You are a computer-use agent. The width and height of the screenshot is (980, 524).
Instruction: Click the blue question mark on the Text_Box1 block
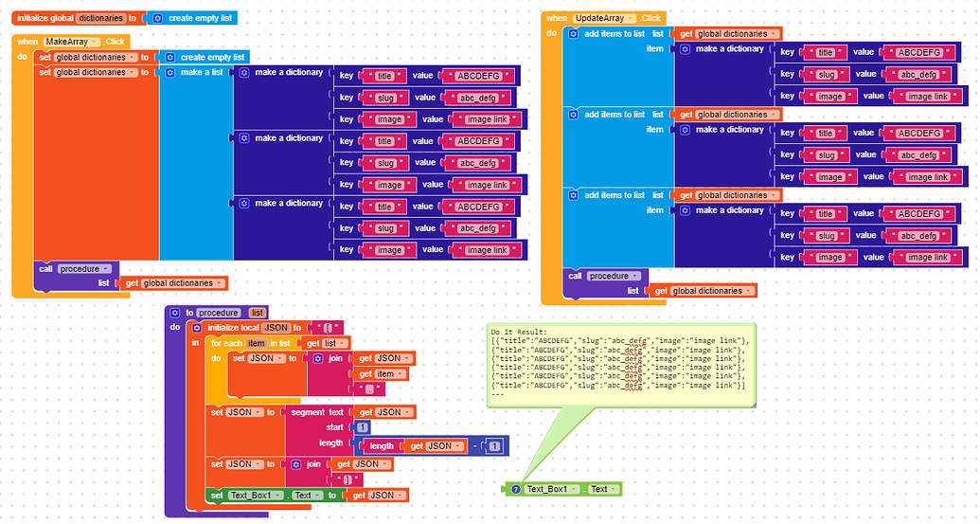pos(515,489)
